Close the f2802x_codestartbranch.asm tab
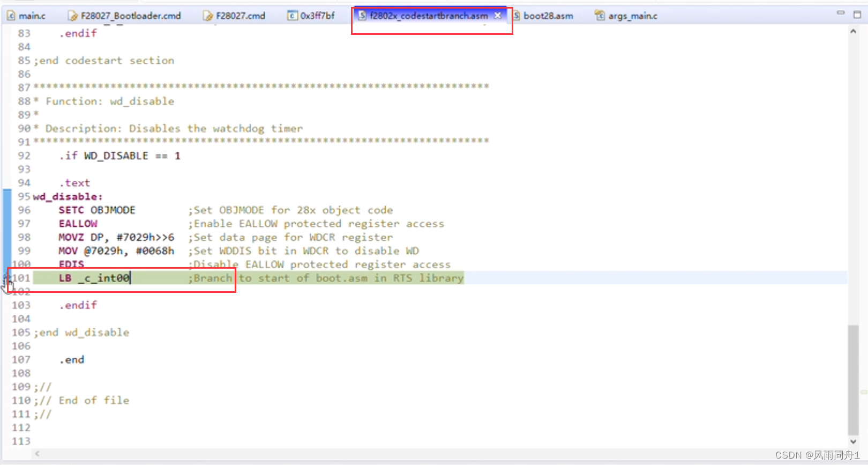 (498, 16)
